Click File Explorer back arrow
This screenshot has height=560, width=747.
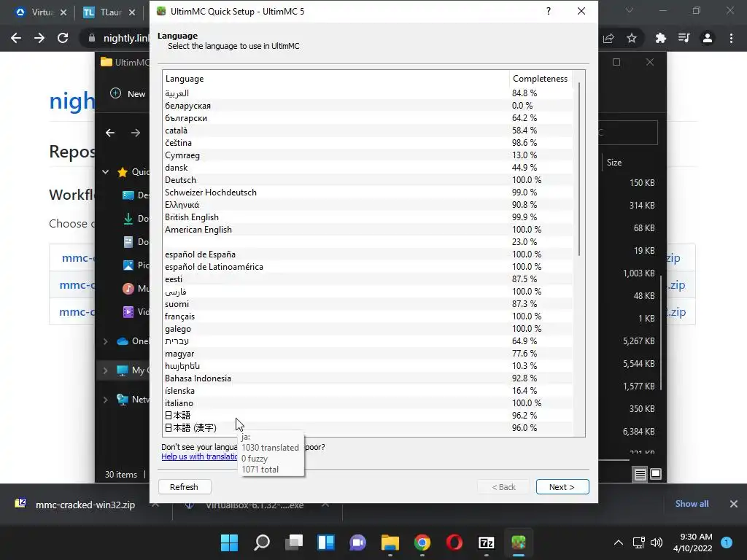click(x=110, y=133)
